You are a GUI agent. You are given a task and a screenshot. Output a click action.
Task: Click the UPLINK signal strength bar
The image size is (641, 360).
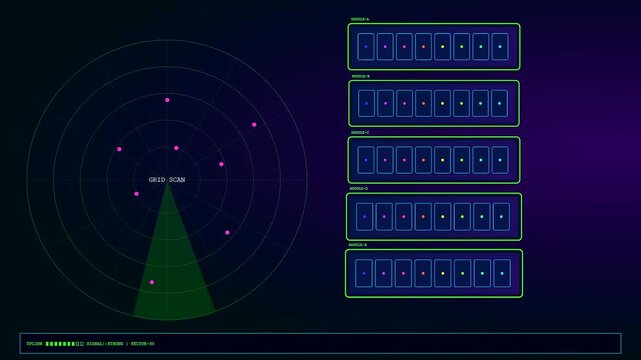tap(65, 344)
